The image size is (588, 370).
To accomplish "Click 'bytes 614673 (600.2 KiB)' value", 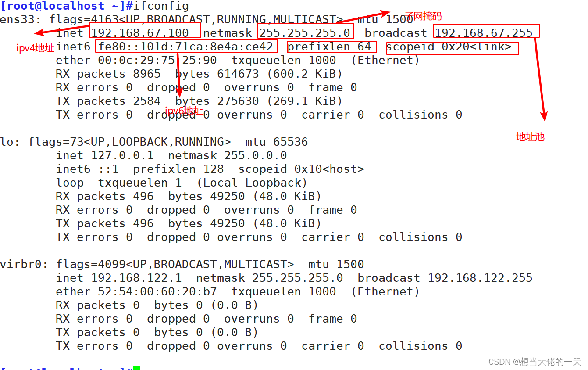I will 259,74.
